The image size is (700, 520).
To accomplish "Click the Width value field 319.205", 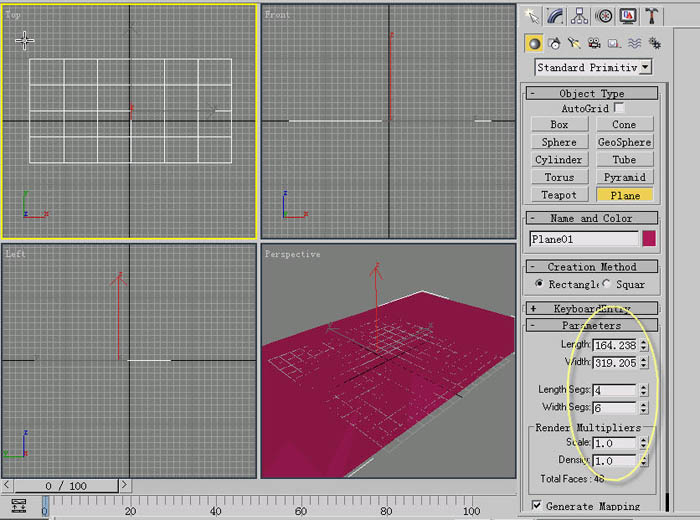I will tap(615, 363).
